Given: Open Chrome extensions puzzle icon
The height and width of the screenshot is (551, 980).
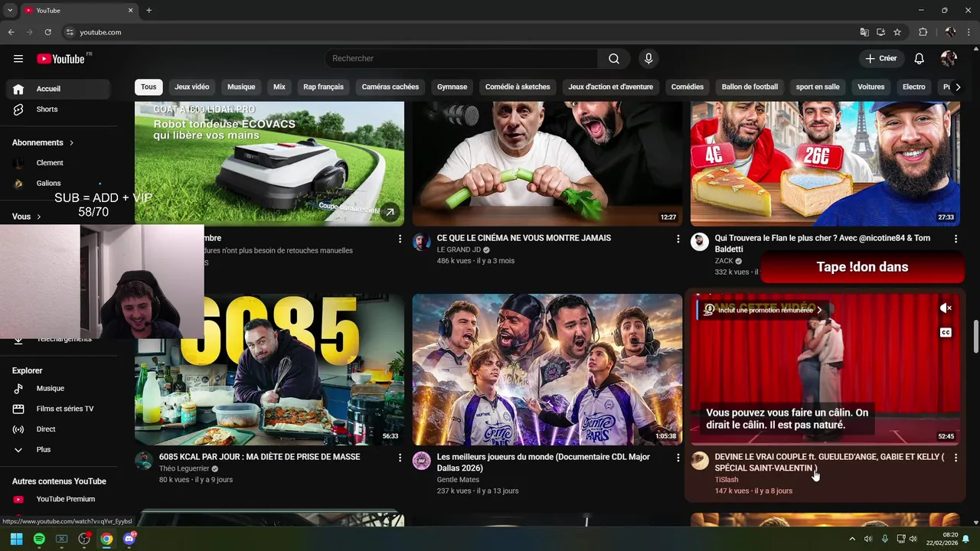Looking at the screenshot, I should click(x=923, y=32).
